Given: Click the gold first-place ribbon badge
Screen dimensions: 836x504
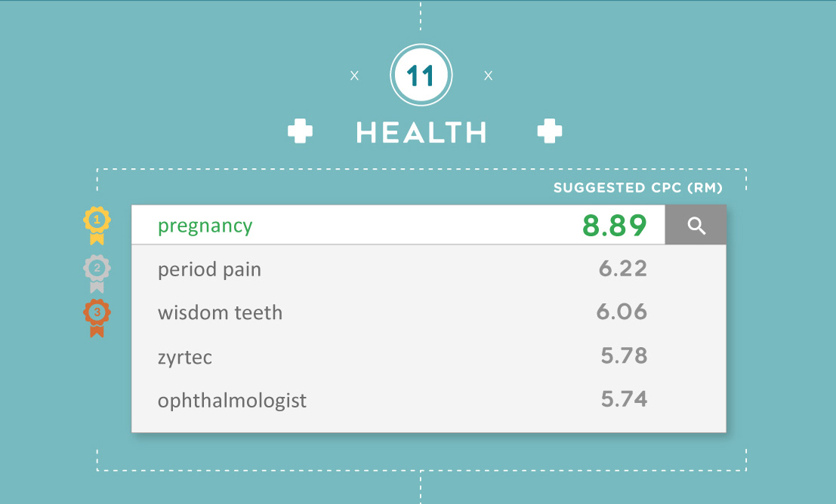Looking at the screenshot, I should tap(97, 226).
